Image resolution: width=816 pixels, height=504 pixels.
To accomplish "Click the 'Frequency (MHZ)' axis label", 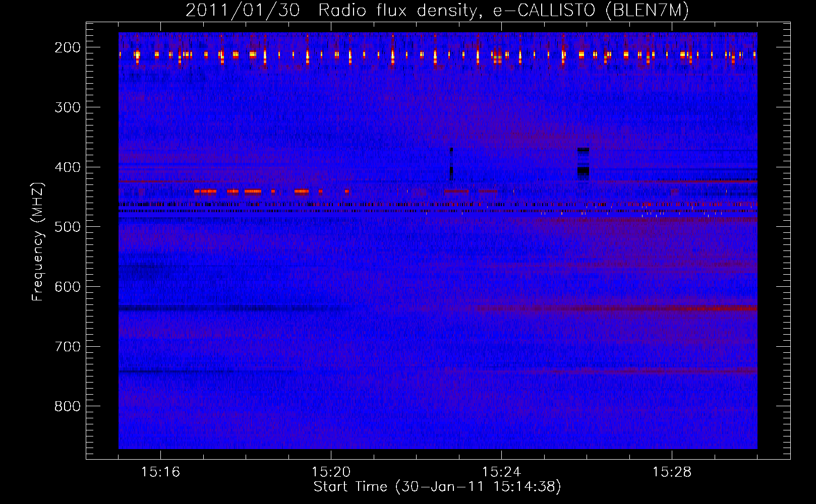I will pyautogui.click(x=38, y=241).
